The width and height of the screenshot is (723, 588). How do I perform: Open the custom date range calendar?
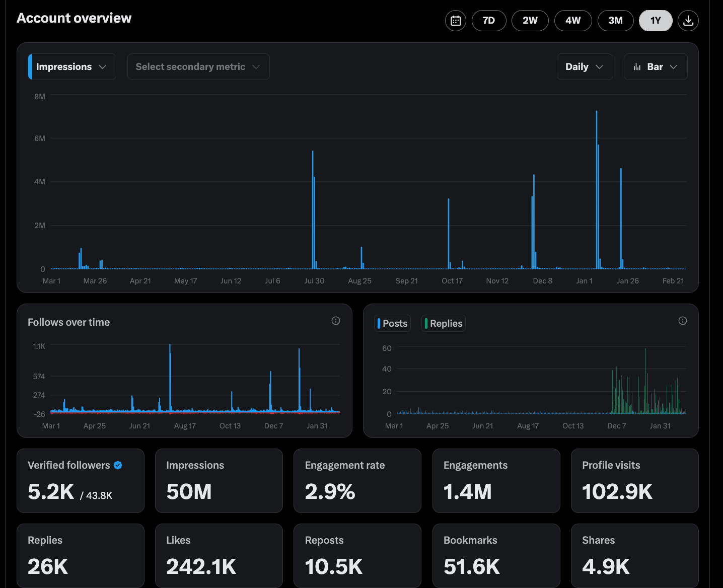[456, 21]
